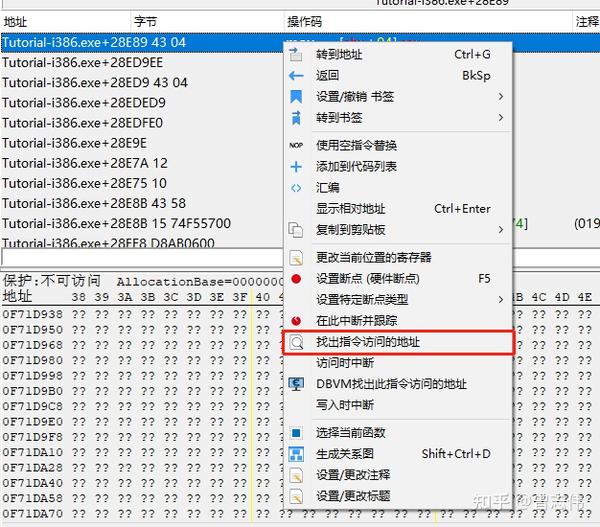Click the note icon for 设置/更改标题
The width and height of the screenshot is (600, 527).
[296, 496]
